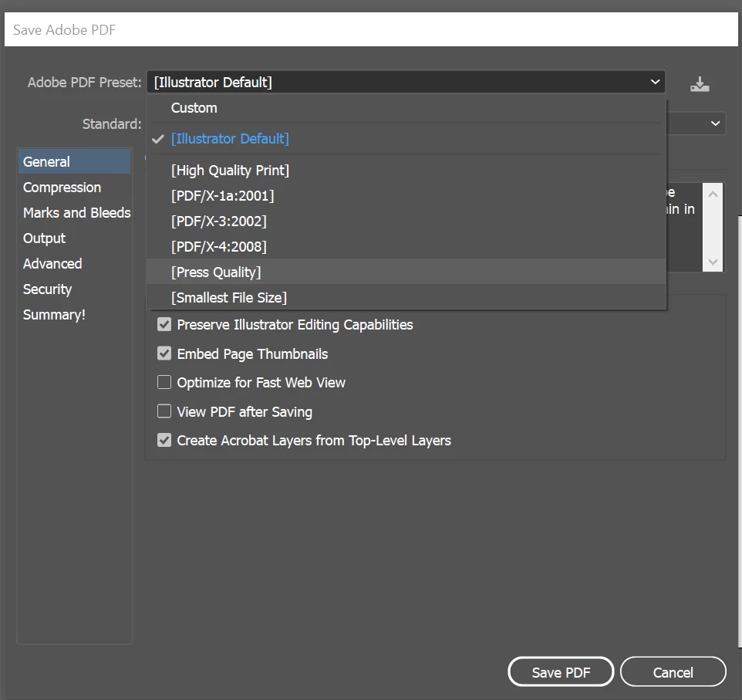The width and height of the screenshot is (742, 700).
Task: Uncheck Embed Page Thumbnails
Action: tap(164, 353)
